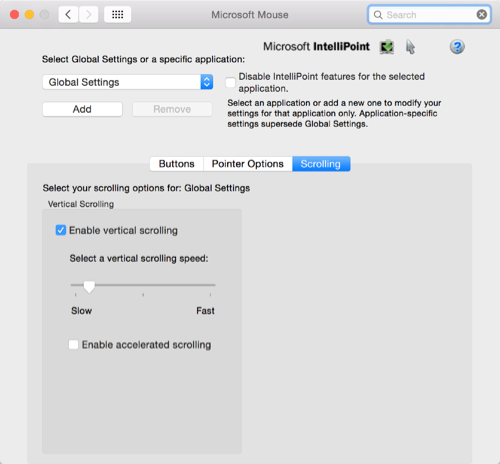This screenshot has width=500, height=464.
Task: Minimize the window with the yellow button
Action: tap(29, 15)
